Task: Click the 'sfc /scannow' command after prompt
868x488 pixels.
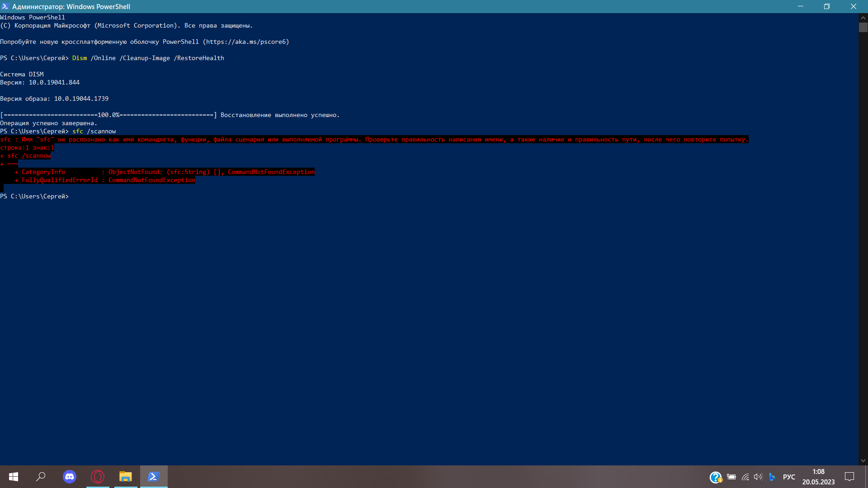Action: [x=94, y=131]
